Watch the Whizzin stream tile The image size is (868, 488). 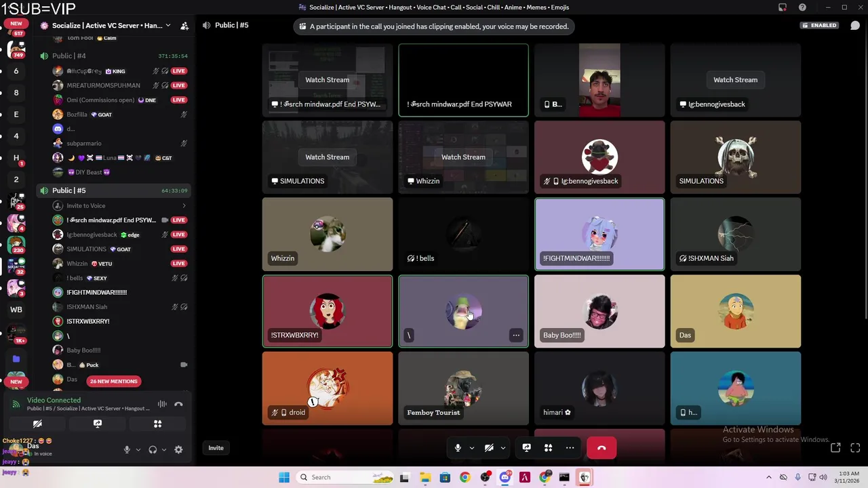(463, 157)
